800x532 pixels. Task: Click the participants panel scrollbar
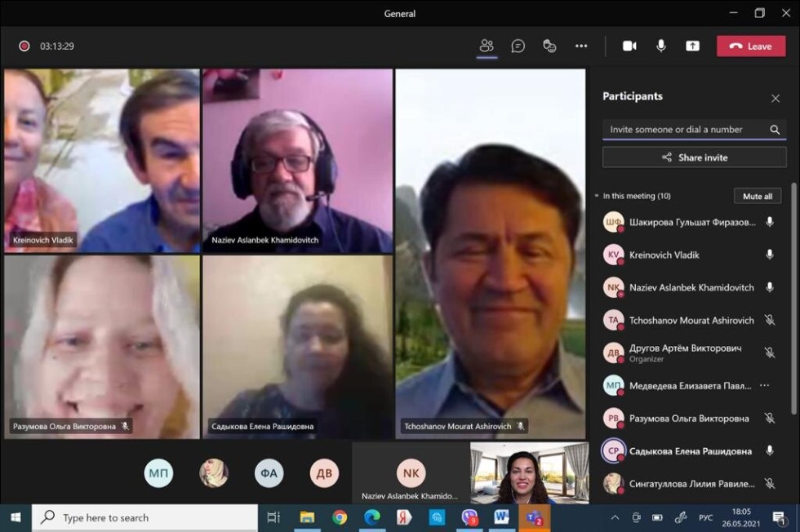tap(793, 245)
